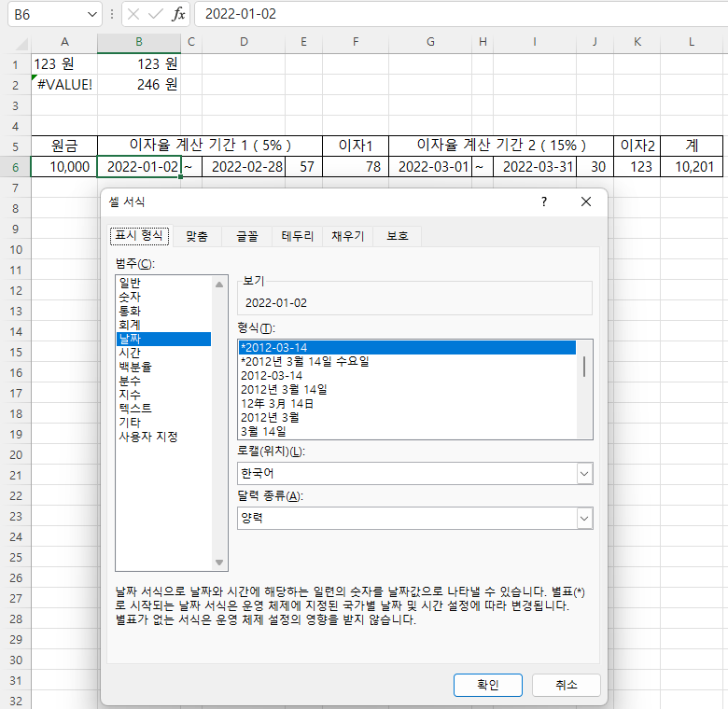
Task: Choose the 2012년 3월 format
Action: (407, 417)
